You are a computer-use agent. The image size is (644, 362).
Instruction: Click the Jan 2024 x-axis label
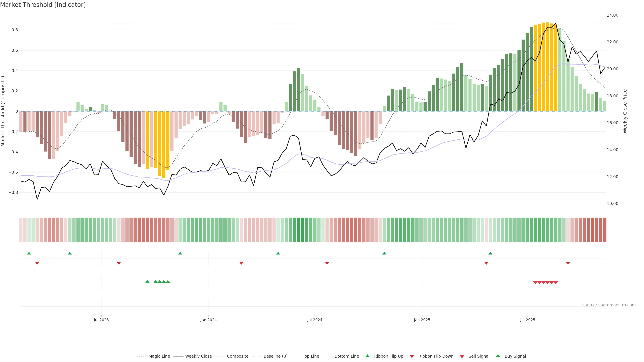(x=208, y=320)
